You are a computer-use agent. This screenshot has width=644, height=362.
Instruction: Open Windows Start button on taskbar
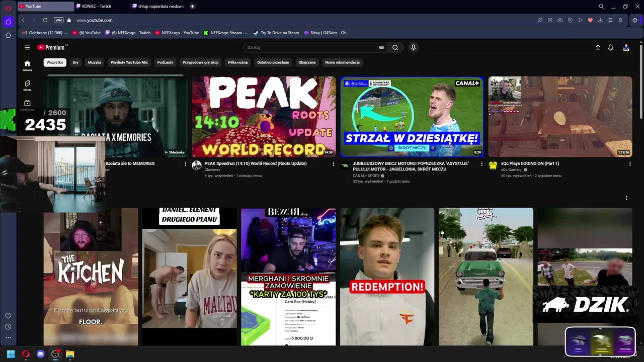click(x=11, y=354)
